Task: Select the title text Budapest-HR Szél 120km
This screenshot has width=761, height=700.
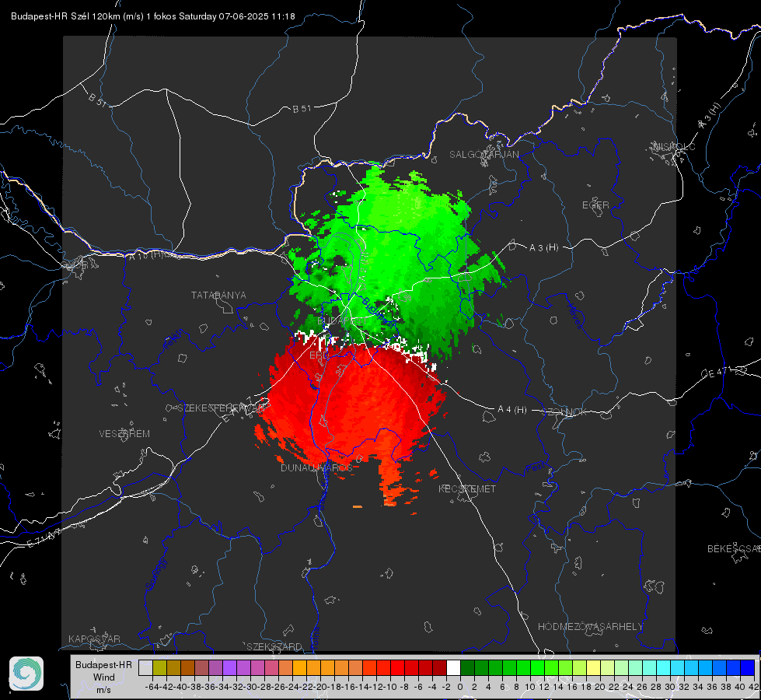Action: pyautogui.click(x=65, y=16)
